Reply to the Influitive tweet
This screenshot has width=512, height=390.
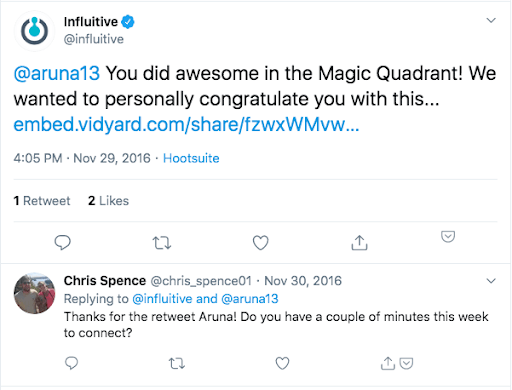62,242
